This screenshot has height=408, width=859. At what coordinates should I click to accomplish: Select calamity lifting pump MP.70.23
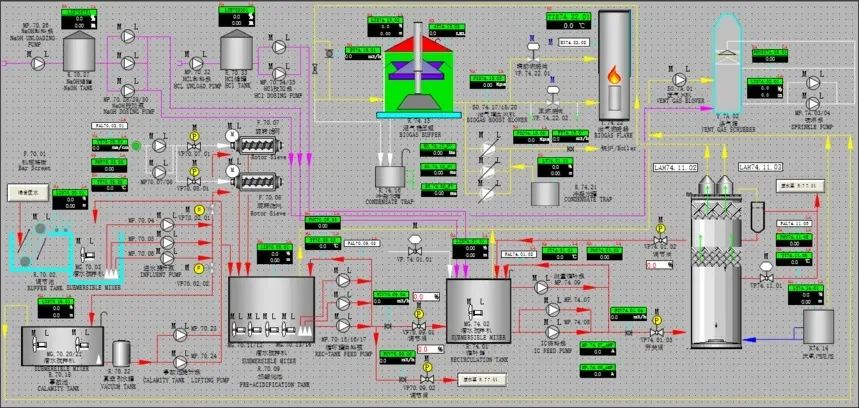tap(180, 334)
